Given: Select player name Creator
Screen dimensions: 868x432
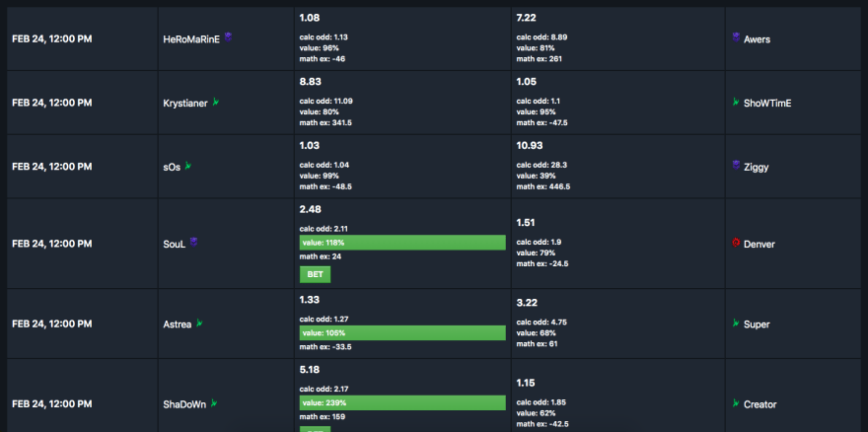Looking at the screenshot, I should (x=760, y=404).
